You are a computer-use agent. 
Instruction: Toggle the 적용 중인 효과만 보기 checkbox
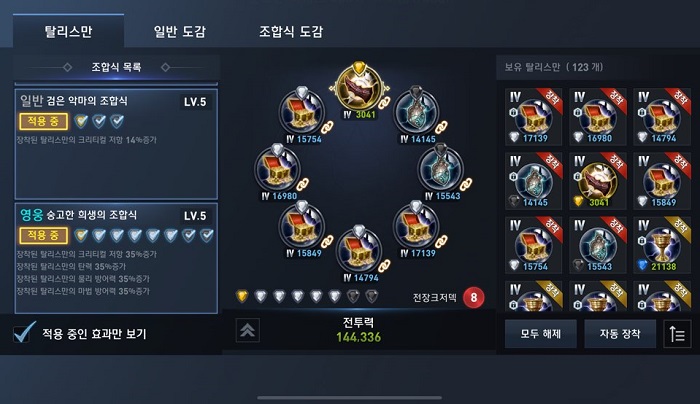pyautogui.click(x=22, y=333)
